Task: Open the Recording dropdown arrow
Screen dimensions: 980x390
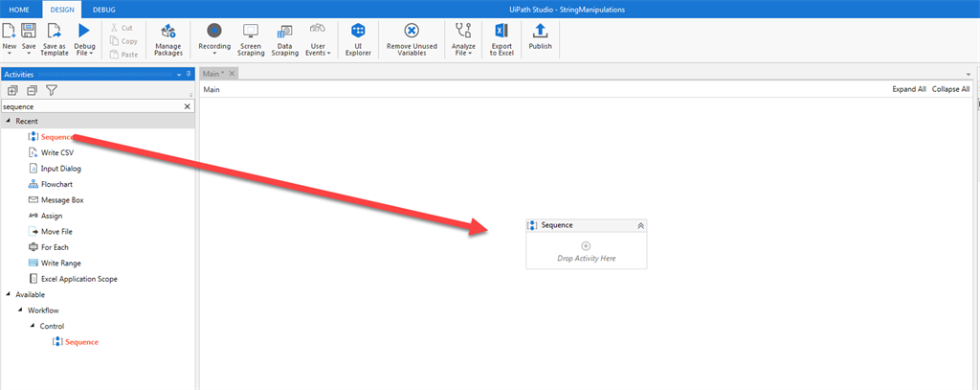Action: pyautogui.click(x=214, y=54)
